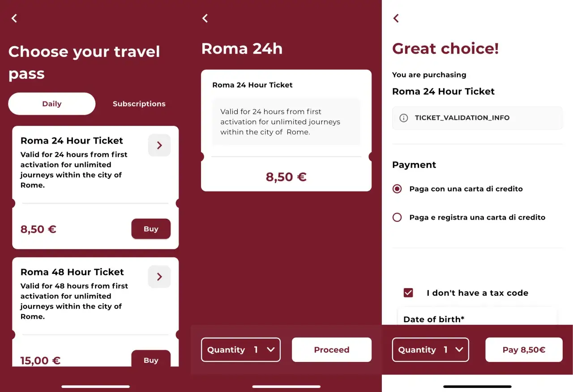Screen dimensions: 573x392
Task: Tap back arrow on Roma 24h screen
Action: (x=205, y=18)
